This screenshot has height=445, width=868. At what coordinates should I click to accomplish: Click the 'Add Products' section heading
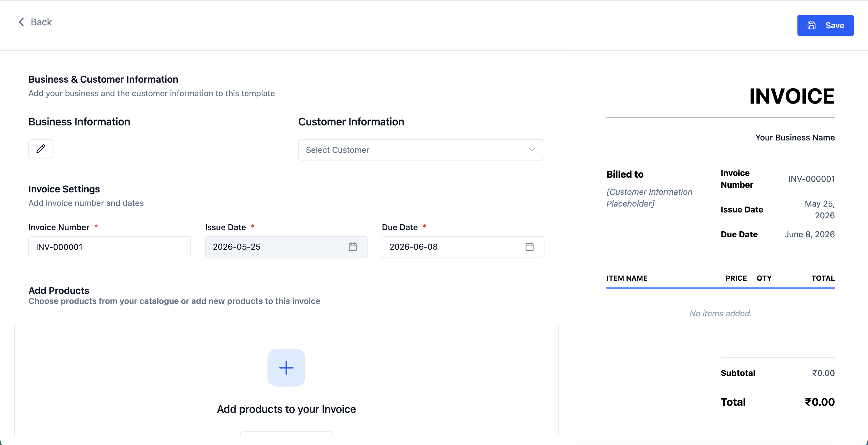pyautogui.click(x=59, y=290)
